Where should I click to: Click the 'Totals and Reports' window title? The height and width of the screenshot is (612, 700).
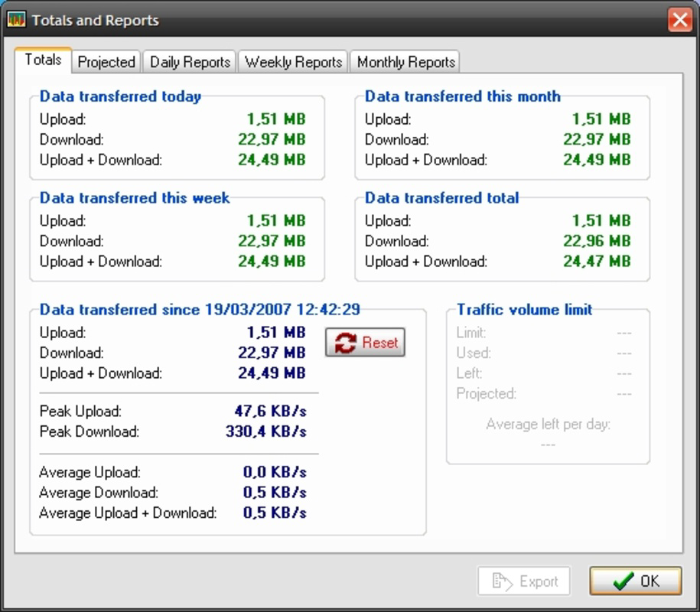95,20
